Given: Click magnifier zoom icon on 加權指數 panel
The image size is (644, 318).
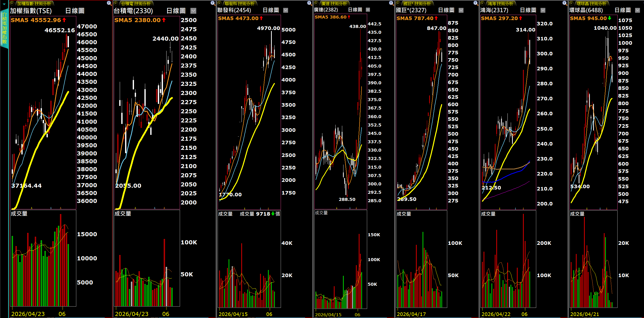Looking at the screenshot, I should pos(109,3).
